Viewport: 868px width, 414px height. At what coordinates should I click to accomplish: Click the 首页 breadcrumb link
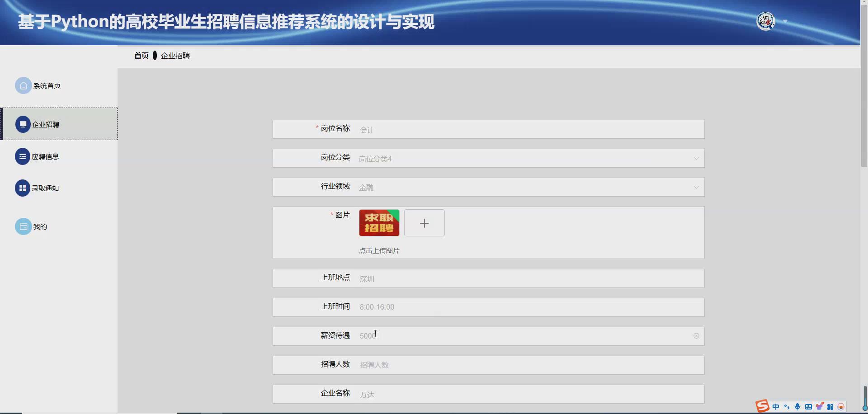[142, 56]
